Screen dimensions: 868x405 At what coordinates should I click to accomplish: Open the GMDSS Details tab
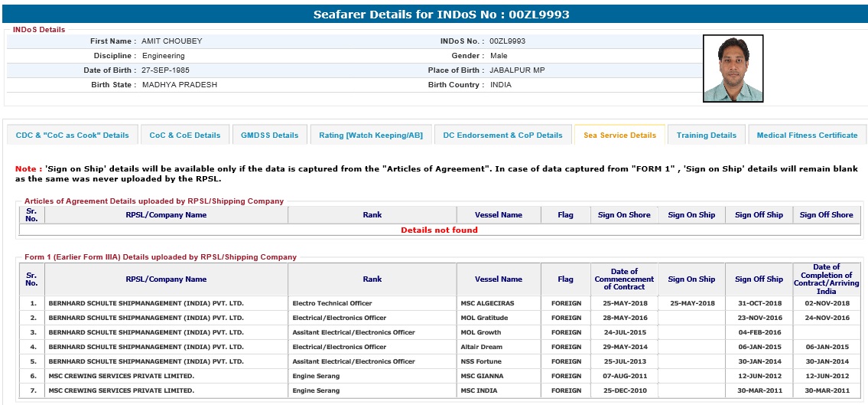(269, 135)
